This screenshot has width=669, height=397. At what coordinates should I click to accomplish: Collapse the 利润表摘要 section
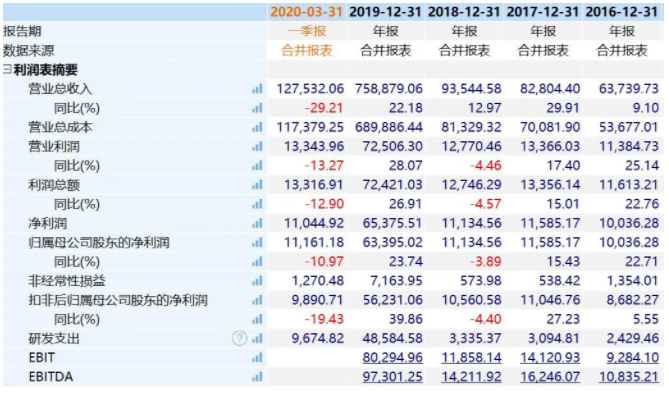tap(7, 69)
